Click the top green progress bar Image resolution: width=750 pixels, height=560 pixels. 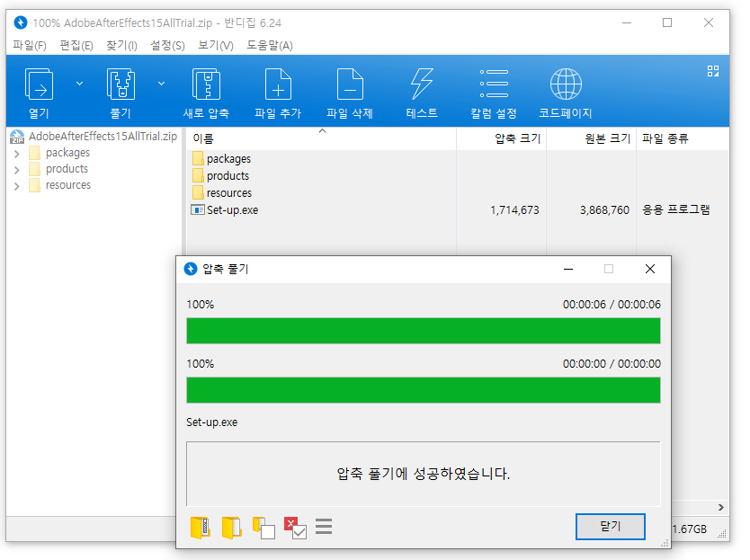click(424, 331)
